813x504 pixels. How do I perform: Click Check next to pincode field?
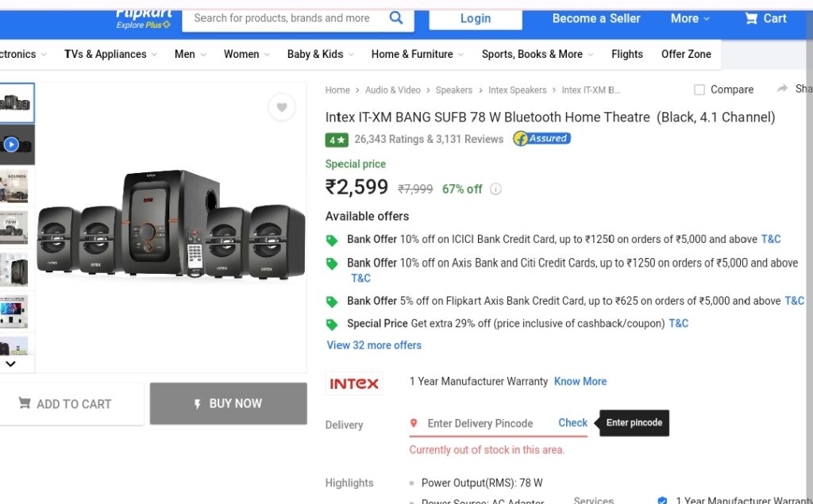coord(573,423)
